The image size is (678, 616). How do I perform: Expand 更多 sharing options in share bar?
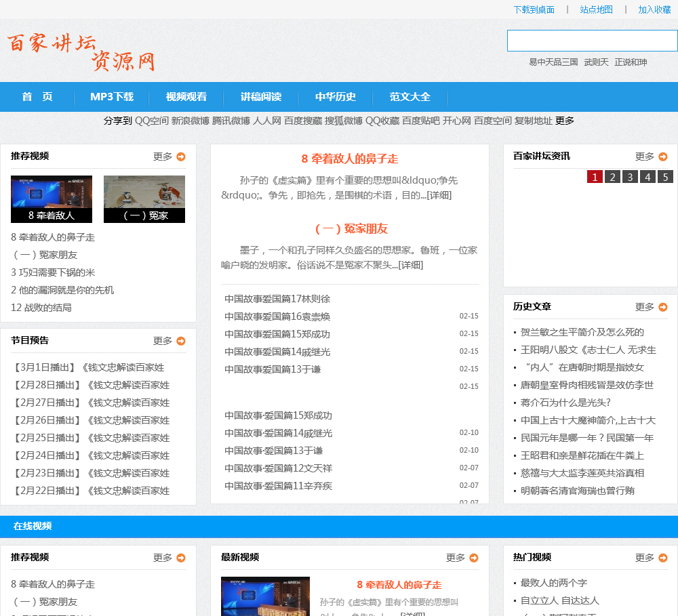click(565, 121)
